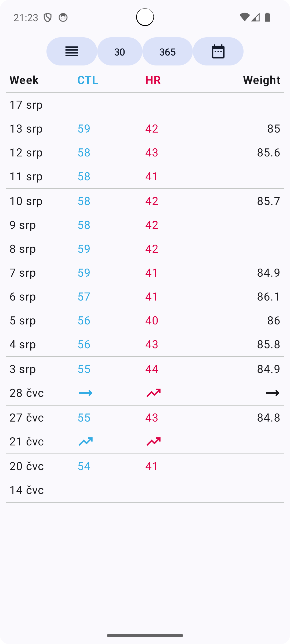This screenshot has width=290, height=644.
Task: Tap the red HR trend-up icon for 28 čvc
Action: (153, 393)
